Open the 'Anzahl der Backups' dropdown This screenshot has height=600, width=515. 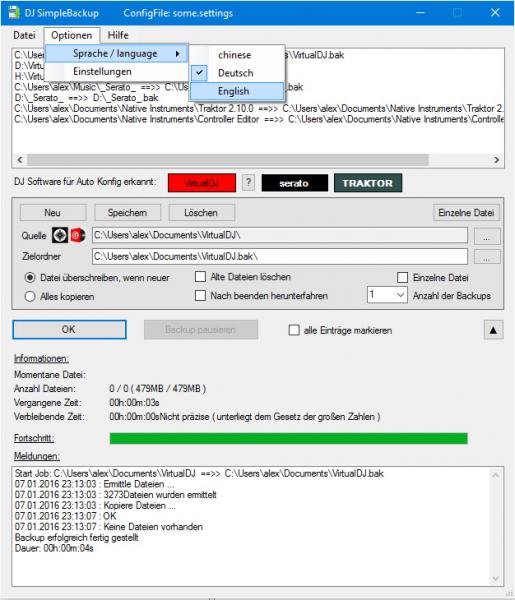point(387,295)
